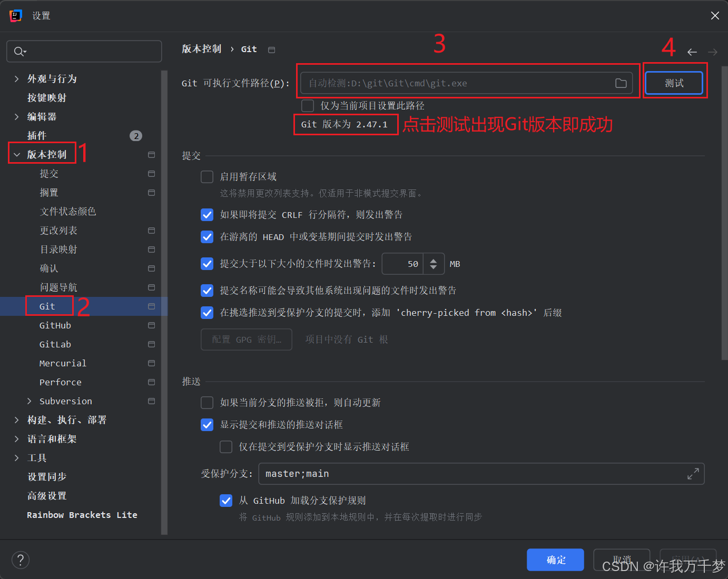Expand 语言和框架 section

click(16, 439)
